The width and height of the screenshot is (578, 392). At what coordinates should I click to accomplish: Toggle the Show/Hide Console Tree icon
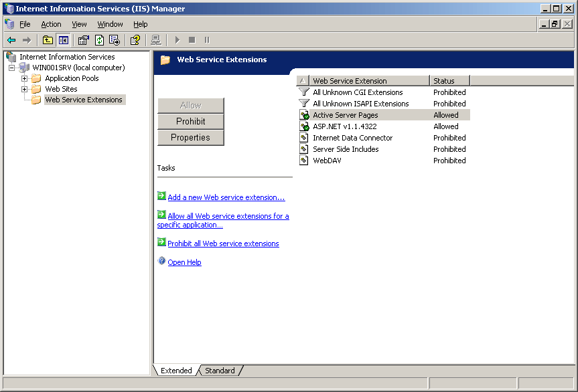click(63, 40)
